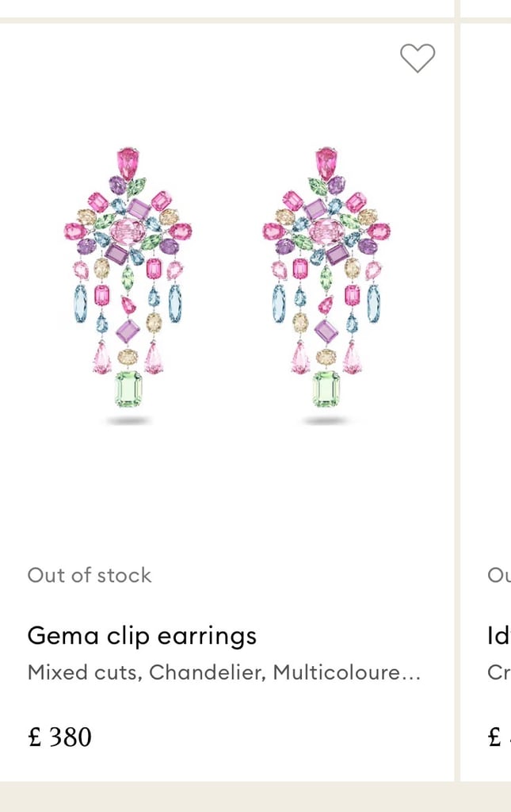
Task: Click large pink oval center stone, left earring
Action: coord(128,232)
